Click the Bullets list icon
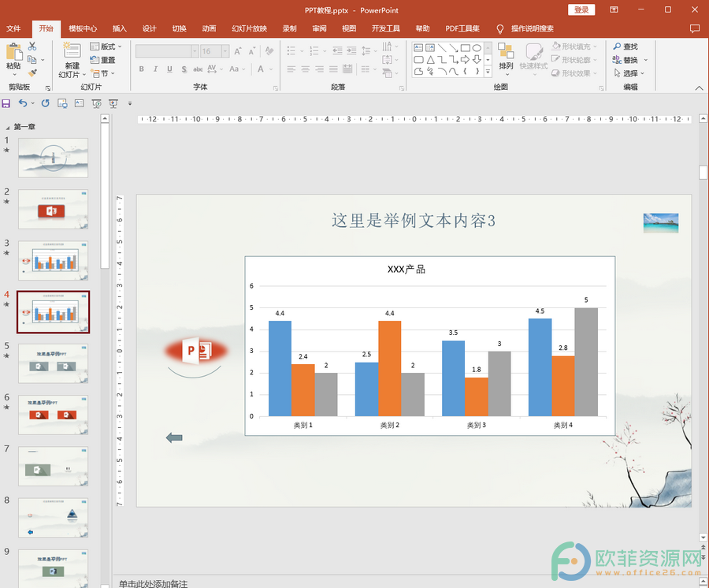This screenshot has width=709, height=588. point(291,50)
